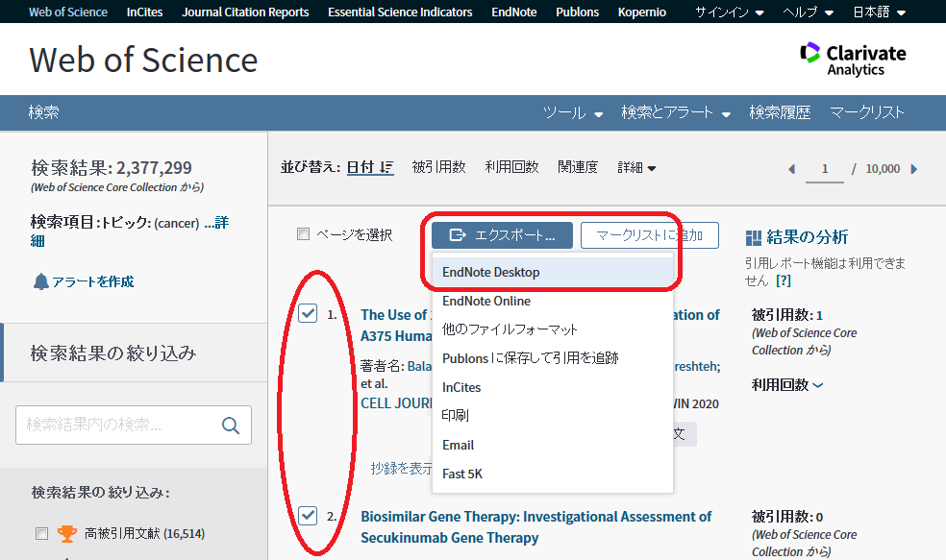The width and height of the screenshot is (946, 560).
Task: Open the 検索とアラート dropdown
Action: coord(676,112)
